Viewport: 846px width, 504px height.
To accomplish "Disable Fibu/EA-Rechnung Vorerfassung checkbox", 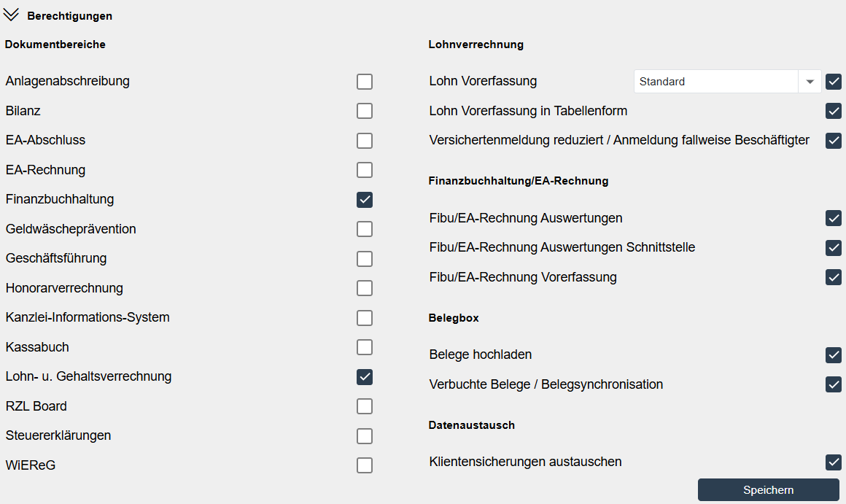I will tap(834, 277).
